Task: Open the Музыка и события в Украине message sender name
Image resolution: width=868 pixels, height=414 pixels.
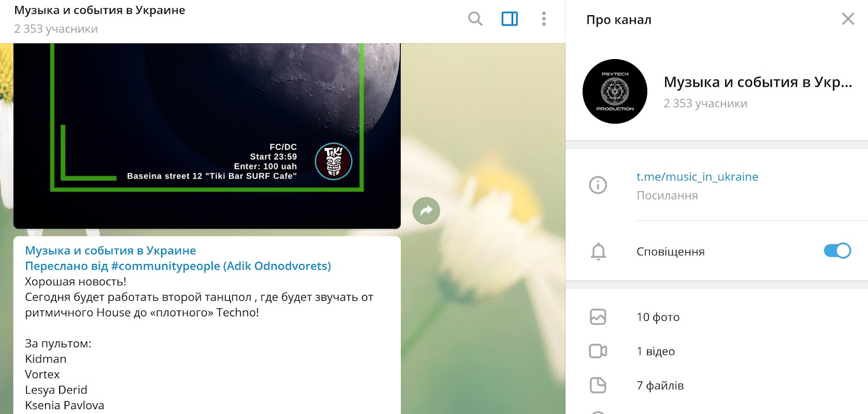Action: (x=111, y=250)
